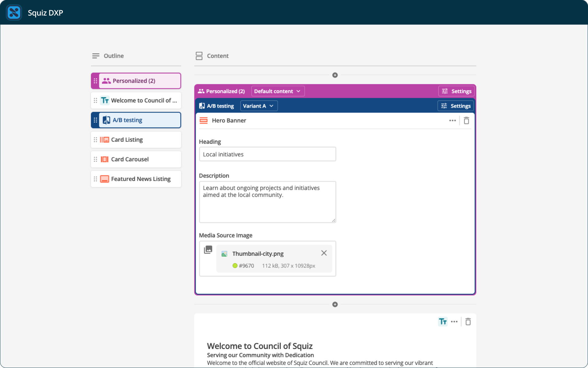Click the Outline panel list icon

96,56
